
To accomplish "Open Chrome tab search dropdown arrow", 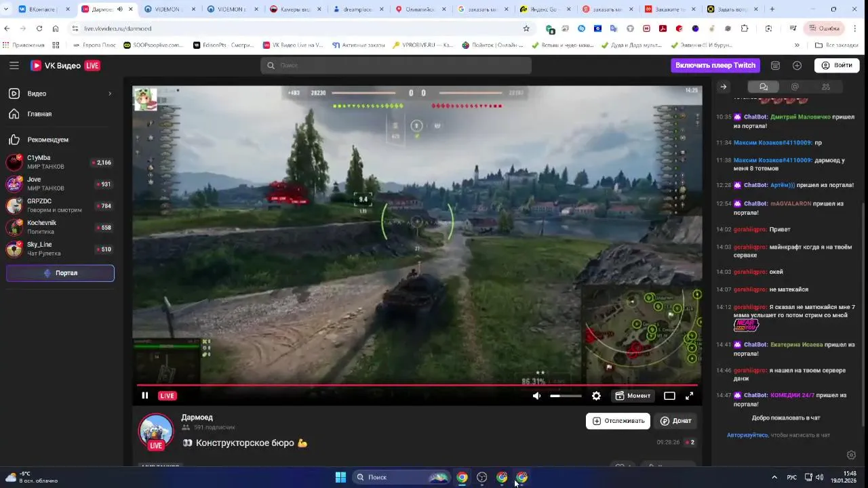I will [5, 9].
